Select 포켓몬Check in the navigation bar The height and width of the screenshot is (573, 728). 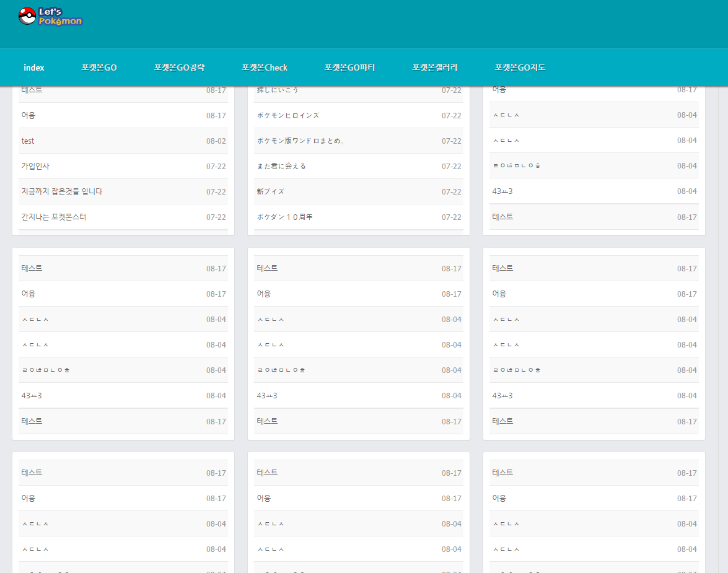[x=265, y=68]
